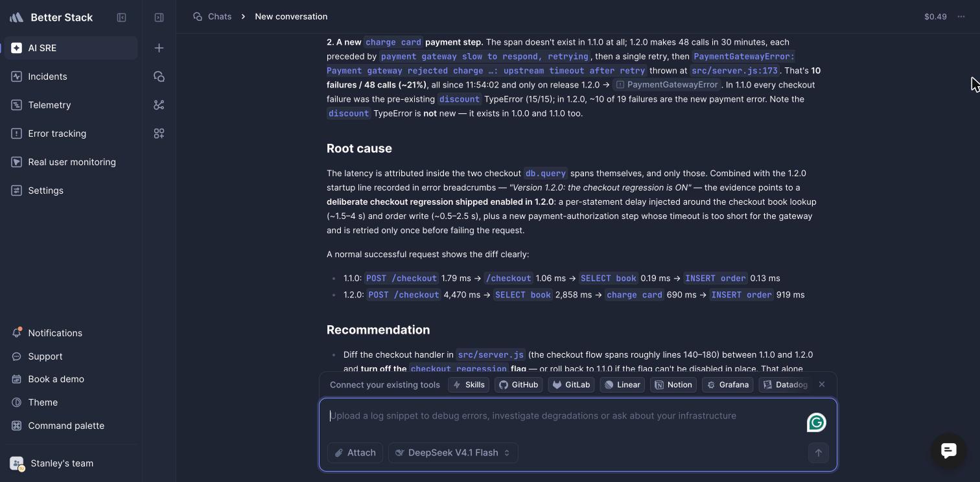Open Command palette
This screenshot has height=482, width=980.
point(71,426)
